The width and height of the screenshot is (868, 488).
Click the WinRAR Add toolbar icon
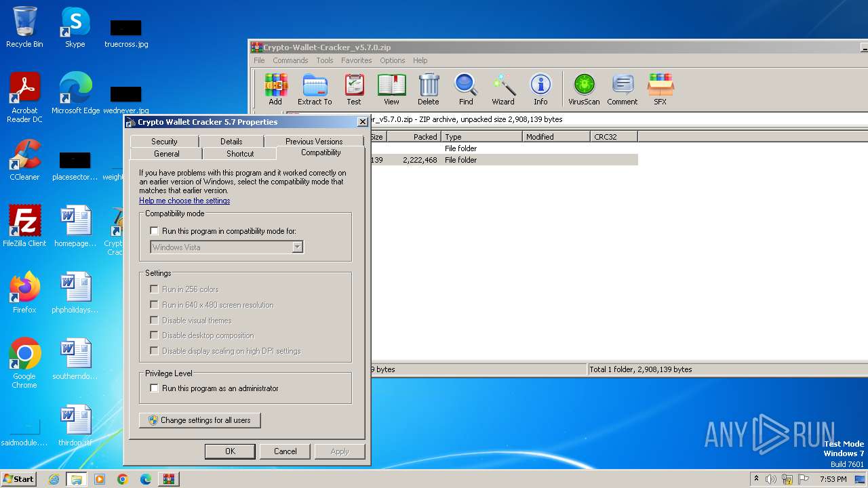point(275,89)
